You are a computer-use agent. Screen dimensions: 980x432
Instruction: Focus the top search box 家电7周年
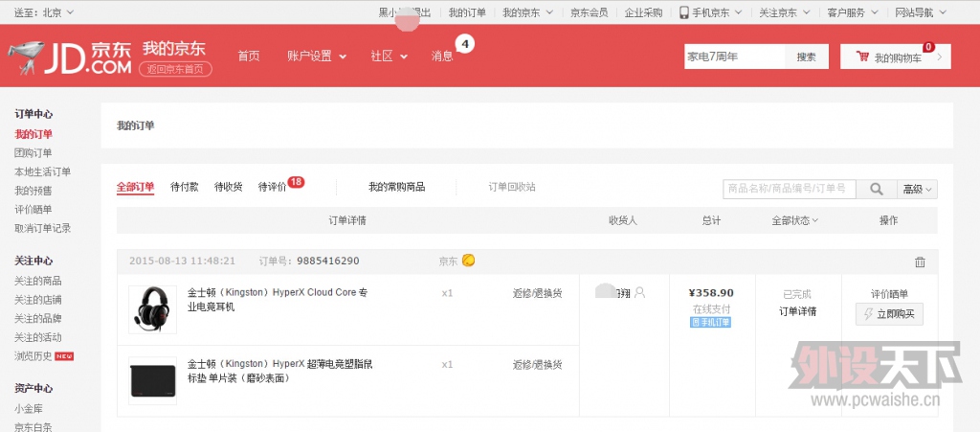point(734,57)
